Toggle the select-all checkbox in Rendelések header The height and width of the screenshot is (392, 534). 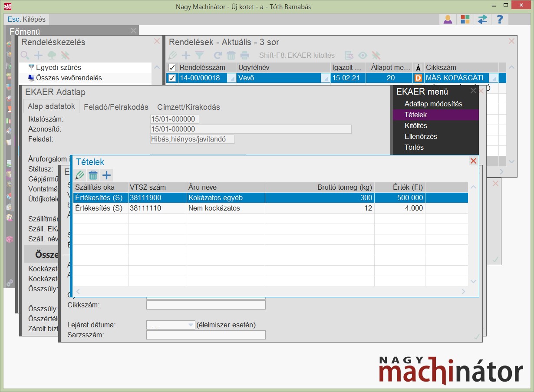[172, 68]
